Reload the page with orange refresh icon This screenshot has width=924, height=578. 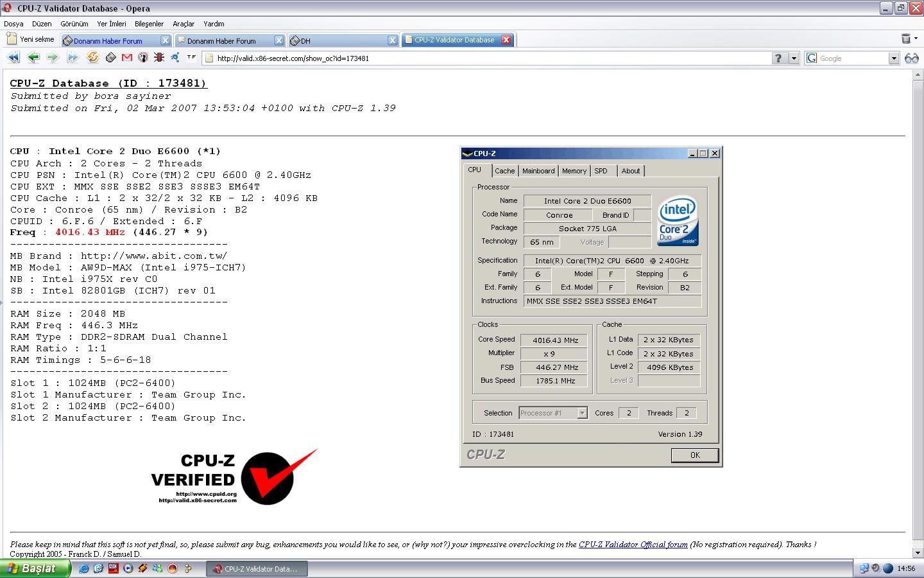pos(93,58)
